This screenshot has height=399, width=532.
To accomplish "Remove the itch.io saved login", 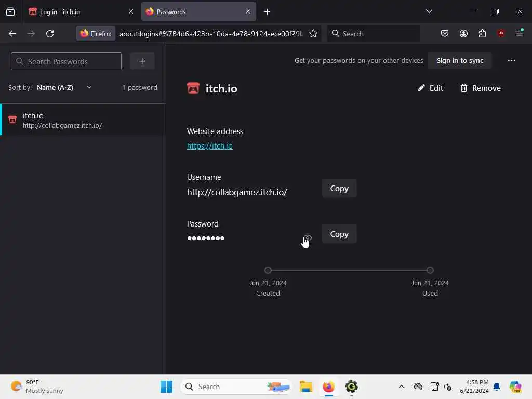I will [480, 88].
